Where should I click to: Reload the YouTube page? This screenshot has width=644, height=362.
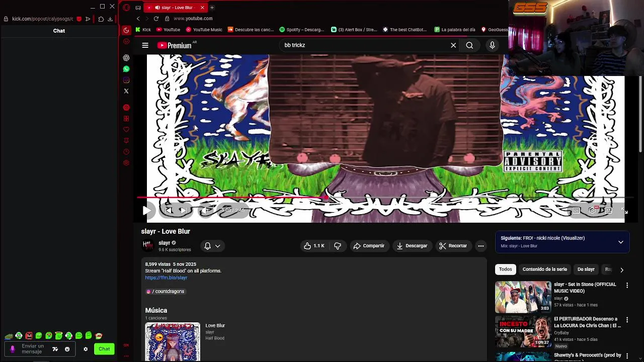click(156, 19)
